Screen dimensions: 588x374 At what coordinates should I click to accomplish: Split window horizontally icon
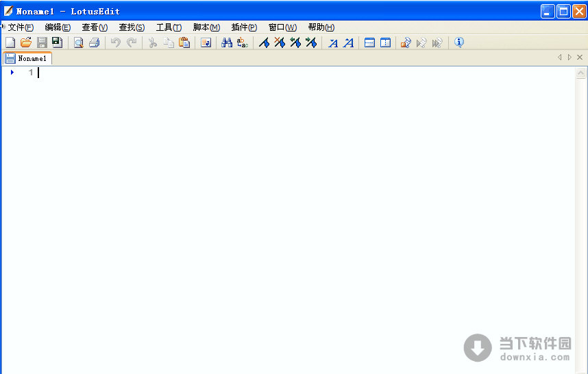(x=369, y=42)
